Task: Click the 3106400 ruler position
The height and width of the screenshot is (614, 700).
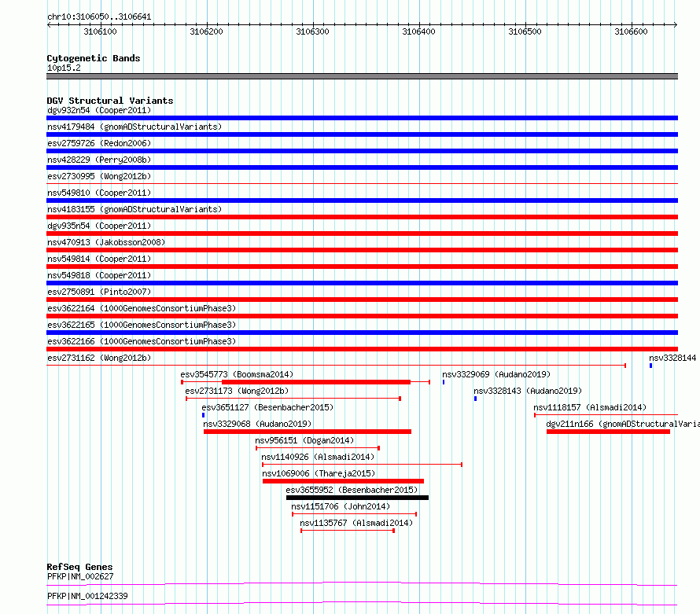Action: click(x=418, y=31)
